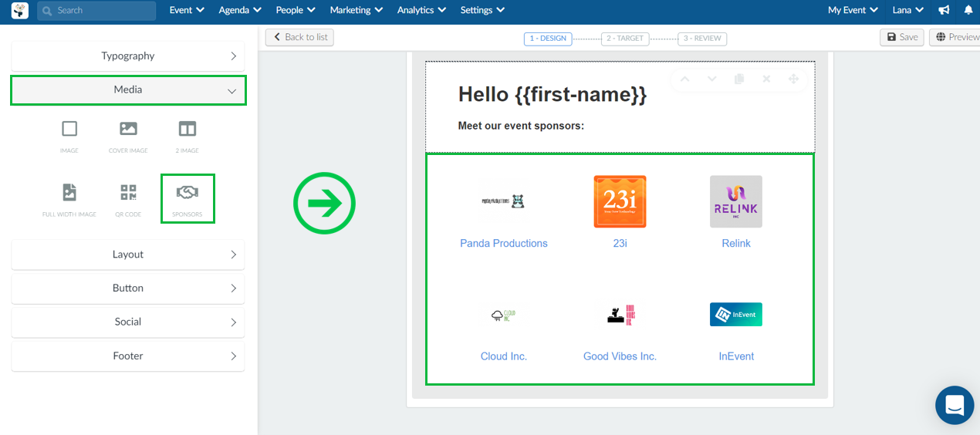Click the Hello {{first-name}} heading
980x435 pixels.
tap(553, 95)
